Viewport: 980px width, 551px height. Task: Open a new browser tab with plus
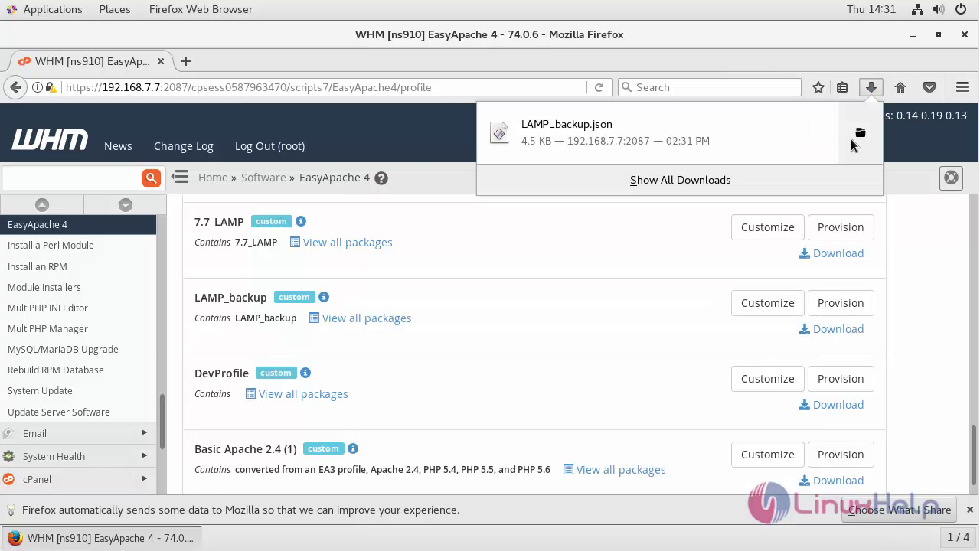coord(185,61)
